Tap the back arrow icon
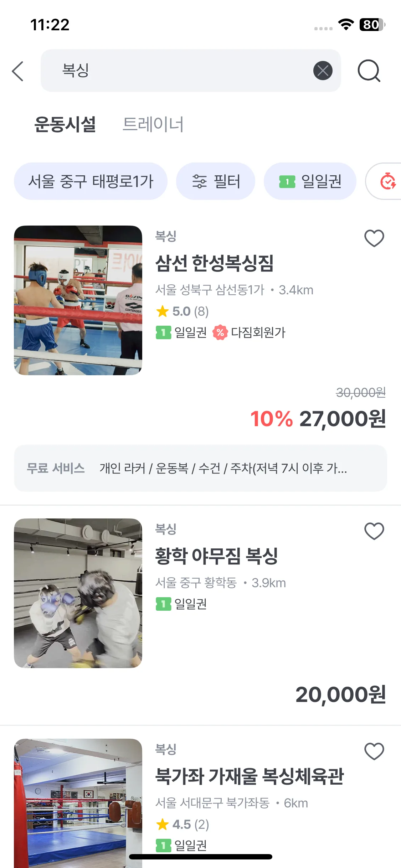The width and height of the screenshot is (401, 868). tap(18, 71)
